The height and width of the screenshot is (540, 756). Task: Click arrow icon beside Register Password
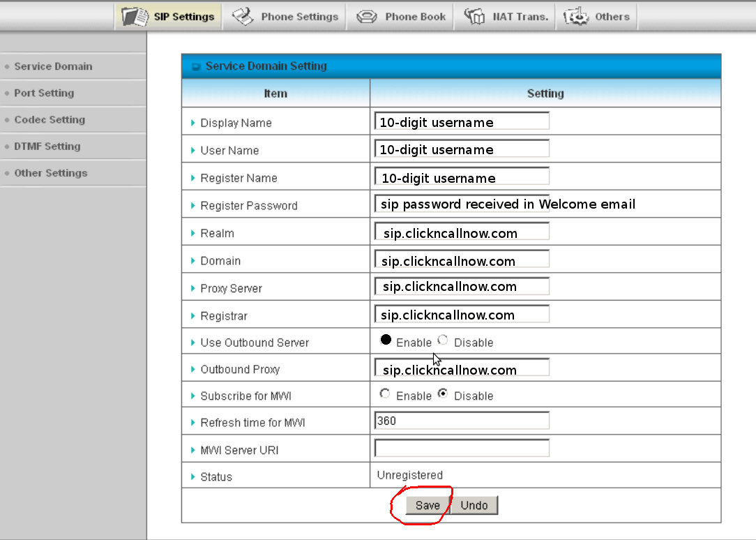[193, 205]
